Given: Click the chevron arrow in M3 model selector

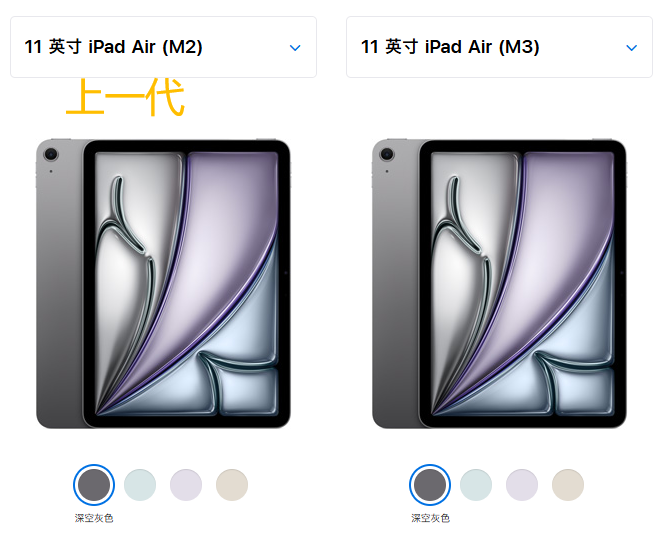Looking at the screenshot, I should coord(632,48).
